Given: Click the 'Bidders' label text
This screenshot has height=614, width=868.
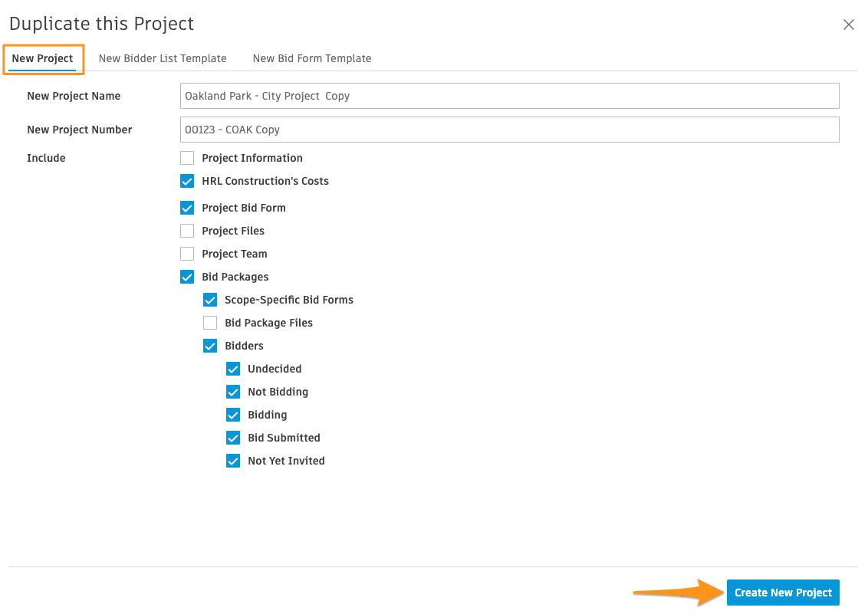Looking at the screenshot, I should click(x=244, y=346).
